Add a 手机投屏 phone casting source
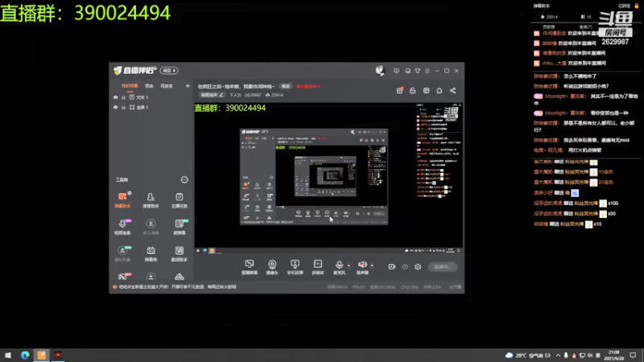Viewport: 644px width, 362px height. point(295,267)
